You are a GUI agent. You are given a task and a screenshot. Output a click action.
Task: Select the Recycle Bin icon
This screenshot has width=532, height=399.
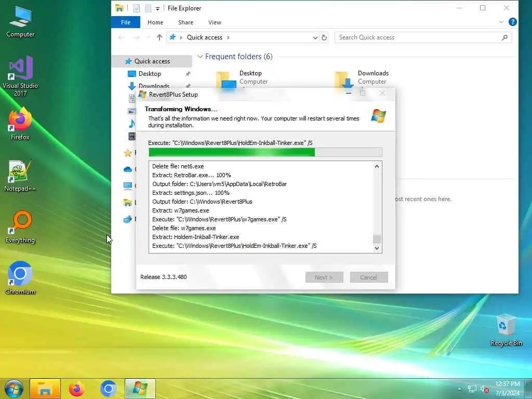click(x=506, y=330)
